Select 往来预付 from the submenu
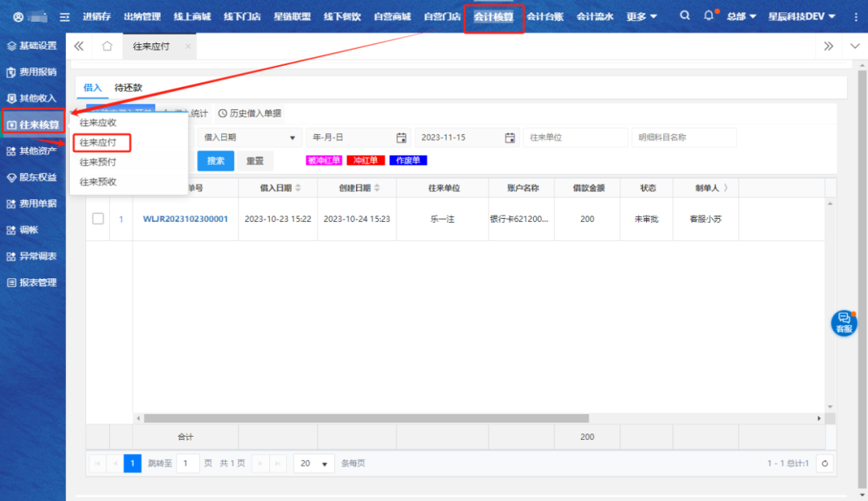 click(x=98, y=162)
